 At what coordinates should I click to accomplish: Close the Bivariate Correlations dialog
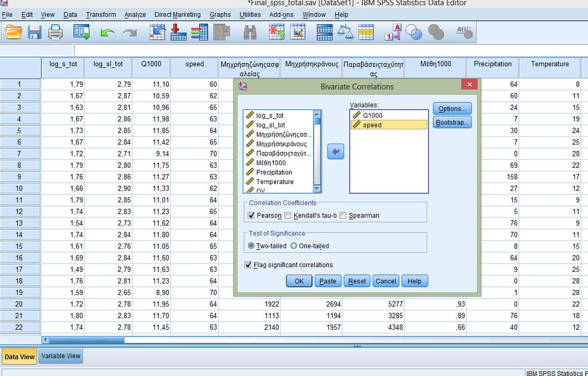[x=470, y=85]
